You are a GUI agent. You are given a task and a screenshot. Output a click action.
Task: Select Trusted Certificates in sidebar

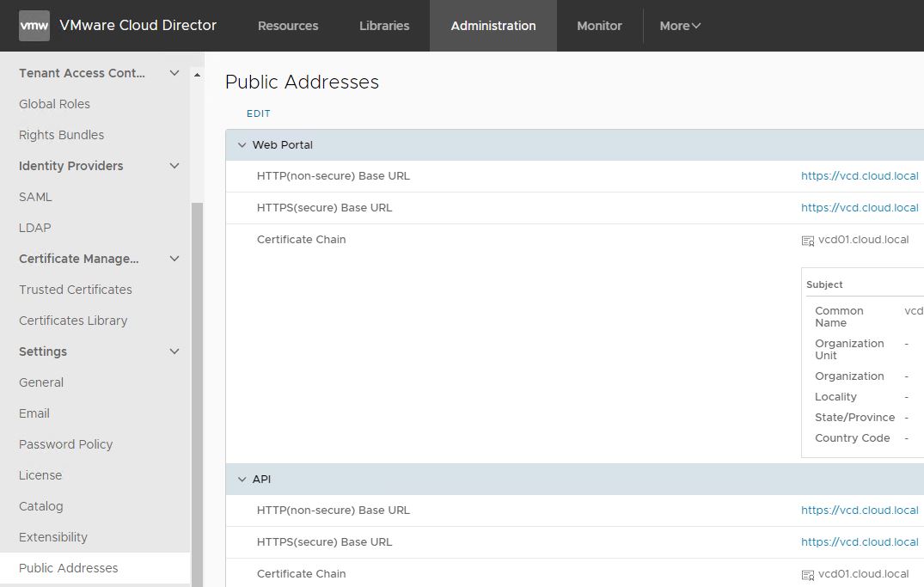coord(76,290)
